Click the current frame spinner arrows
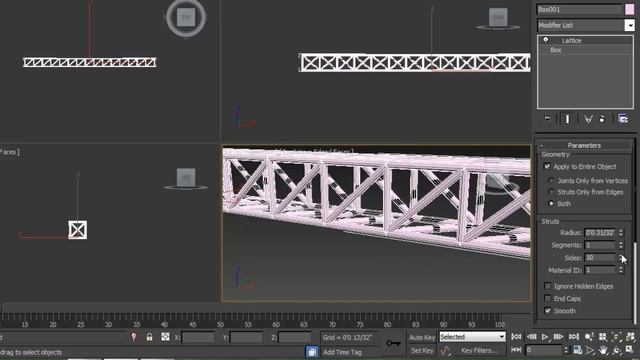 click(566, 350)
